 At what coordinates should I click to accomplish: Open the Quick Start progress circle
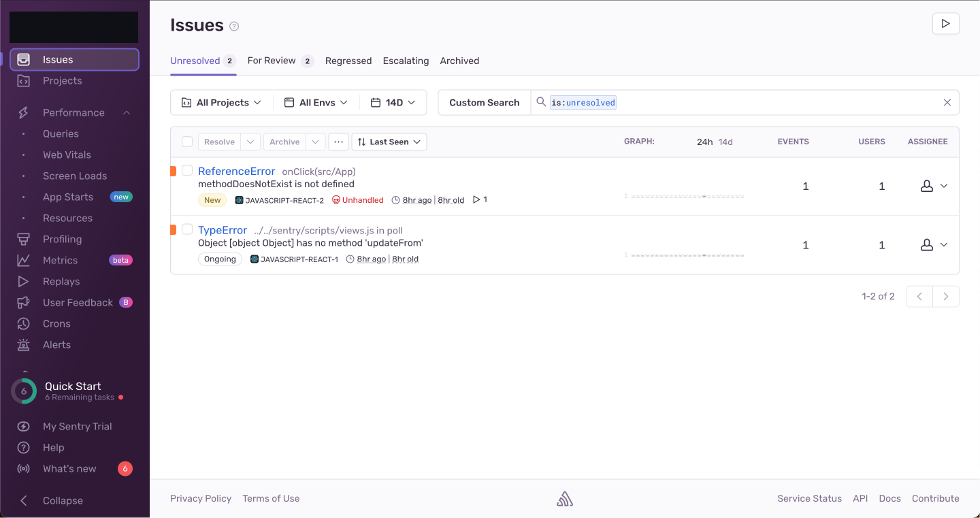coord(24,391)
